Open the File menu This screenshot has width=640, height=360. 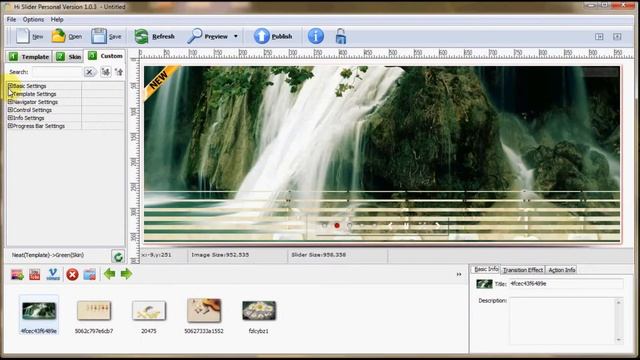click(x=11, y=19)
